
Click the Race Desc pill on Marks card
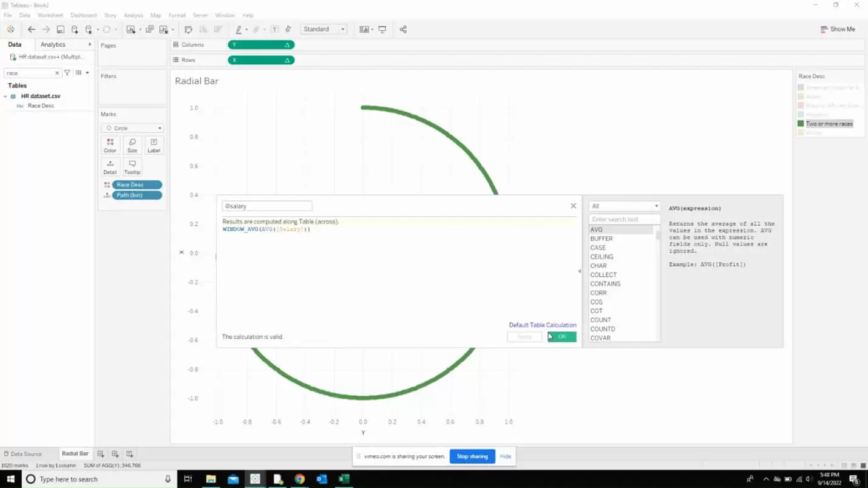(x=137, y=185)
